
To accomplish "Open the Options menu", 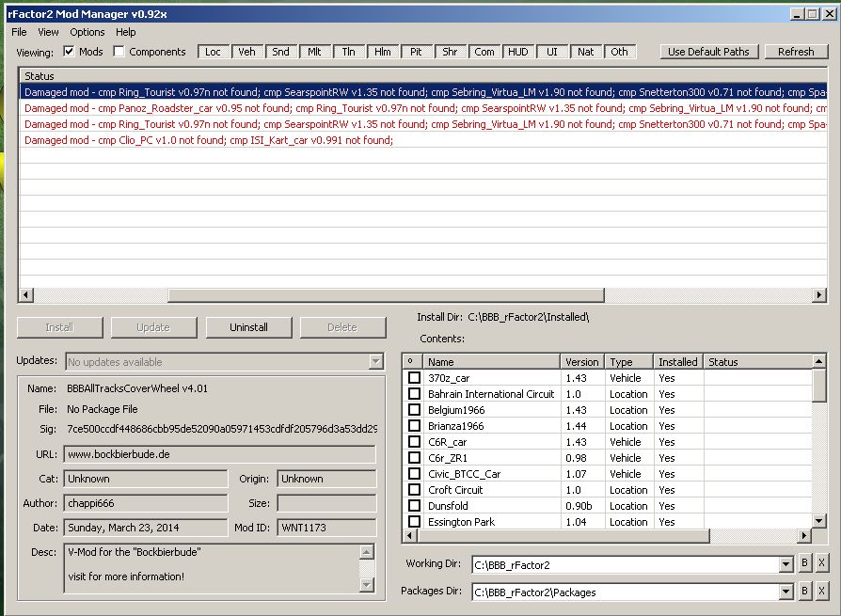I will pyautogui.click(x=87, y=32).
